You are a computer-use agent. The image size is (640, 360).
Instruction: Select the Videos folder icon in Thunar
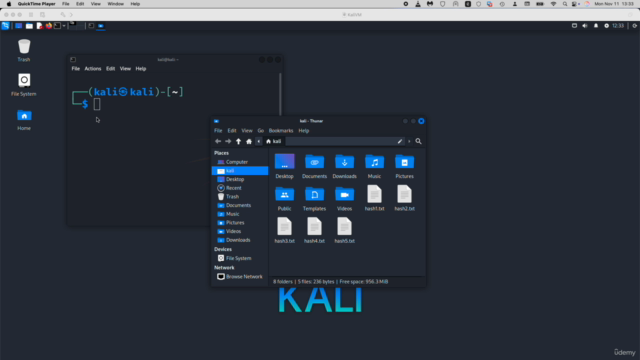344,194
